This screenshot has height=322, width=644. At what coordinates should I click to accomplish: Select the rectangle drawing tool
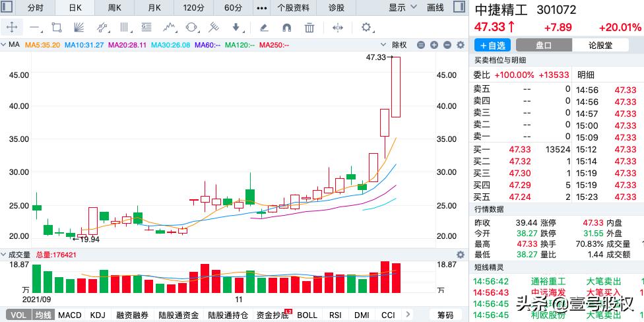point(57,28)
